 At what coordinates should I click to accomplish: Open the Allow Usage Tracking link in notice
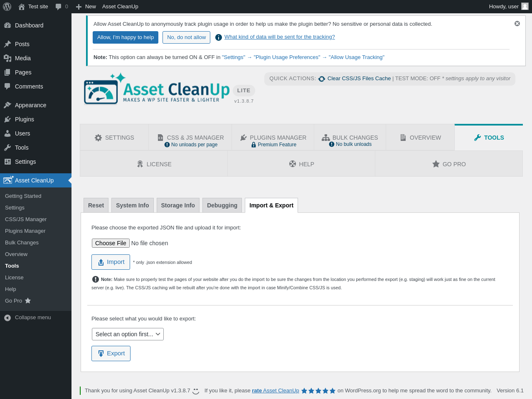click(x=357, y=57)
